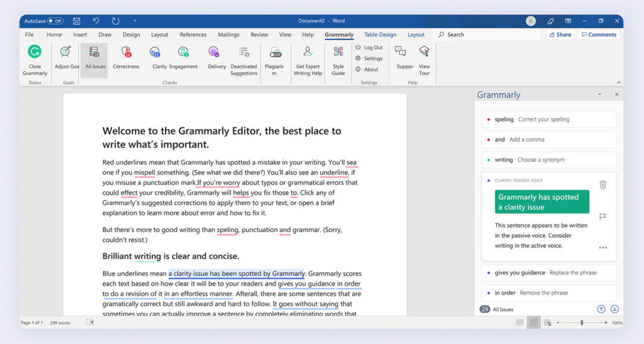
Task: Open Get Expert Writing Help
Action: click(x=308, y=61)
